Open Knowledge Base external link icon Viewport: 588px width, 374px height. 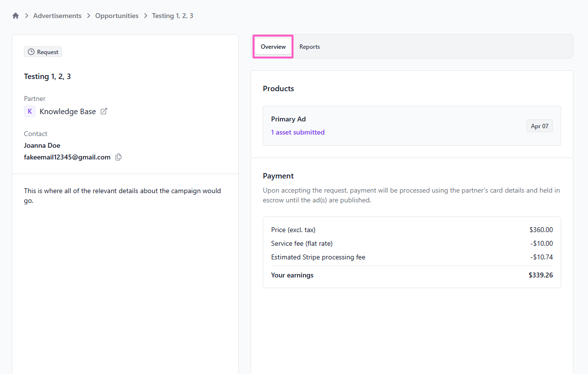tap(103, 111)
